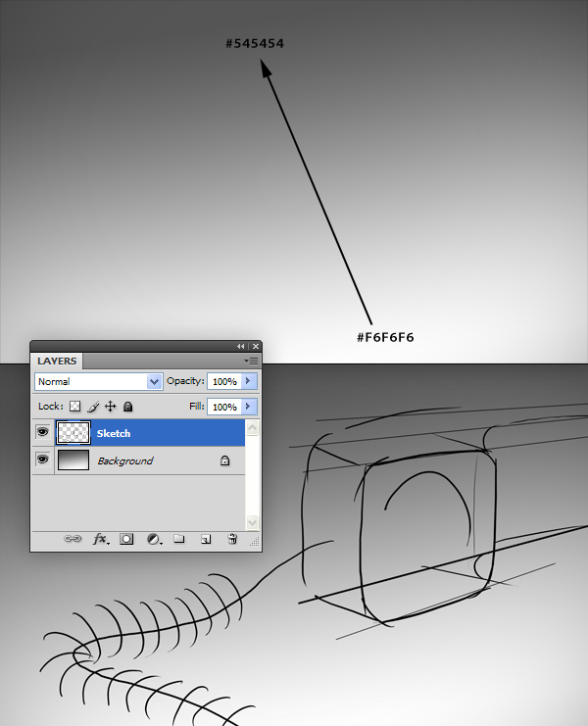Select the Background layer thumbnail

[73, 460]
